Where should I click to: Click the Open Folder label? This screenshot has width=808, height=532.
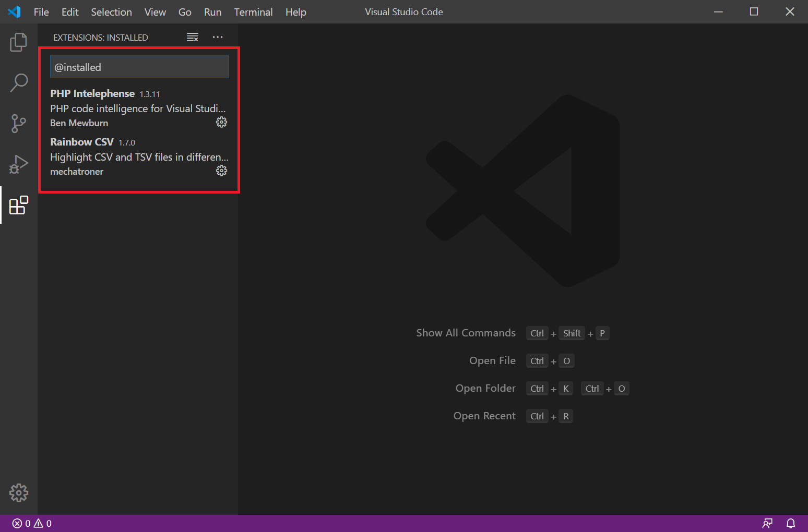click(485, 388)
